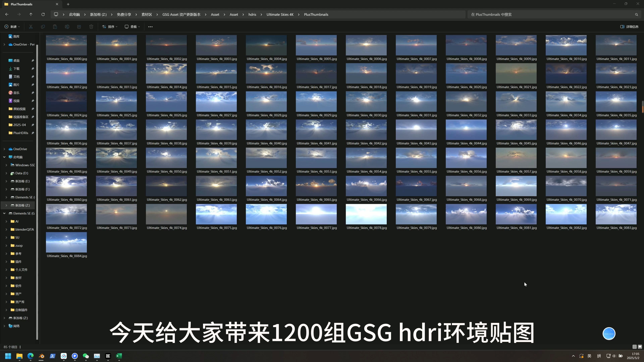
Task: Select file name Ultimate_Skies_4k_0065.jpg
Action: 317,200
